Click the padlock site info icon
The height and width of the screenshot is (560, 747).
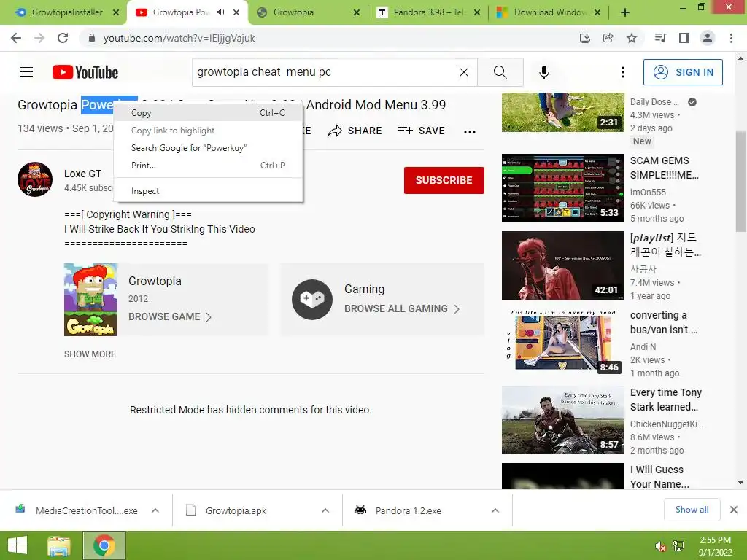(92, 38)
